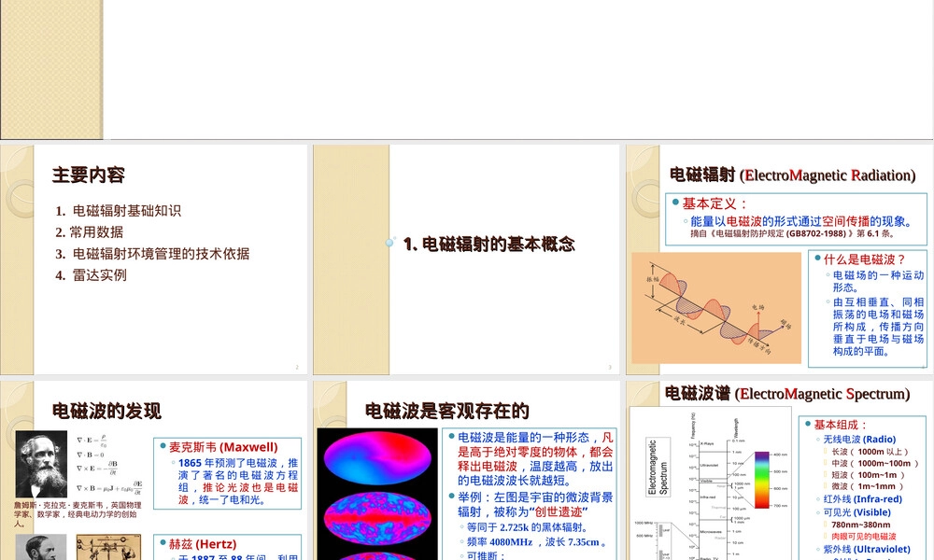Click the Maxwell equations image
The image size is (934, 560).
coord(109,465)
